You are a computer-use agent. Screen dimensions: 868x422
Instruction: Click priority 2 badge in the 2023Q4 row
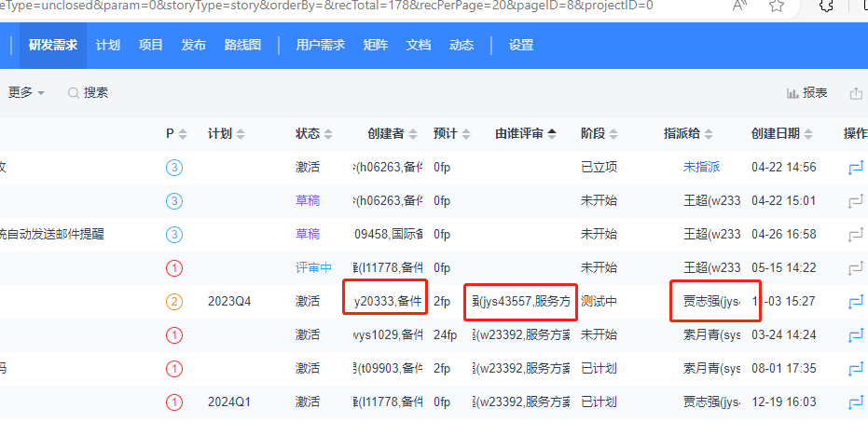(x=174, y=302)
